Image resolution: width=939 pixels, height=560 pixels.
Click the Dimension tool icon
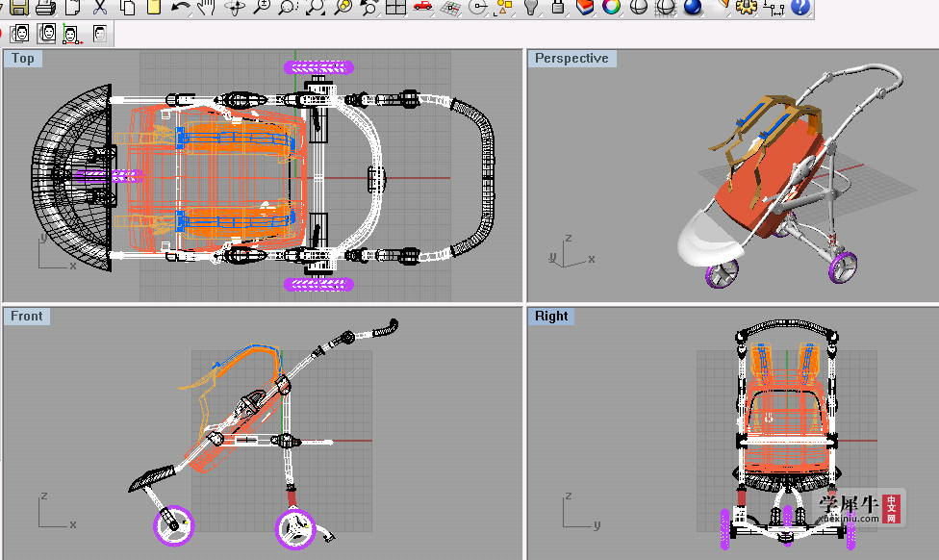[774, 7]
